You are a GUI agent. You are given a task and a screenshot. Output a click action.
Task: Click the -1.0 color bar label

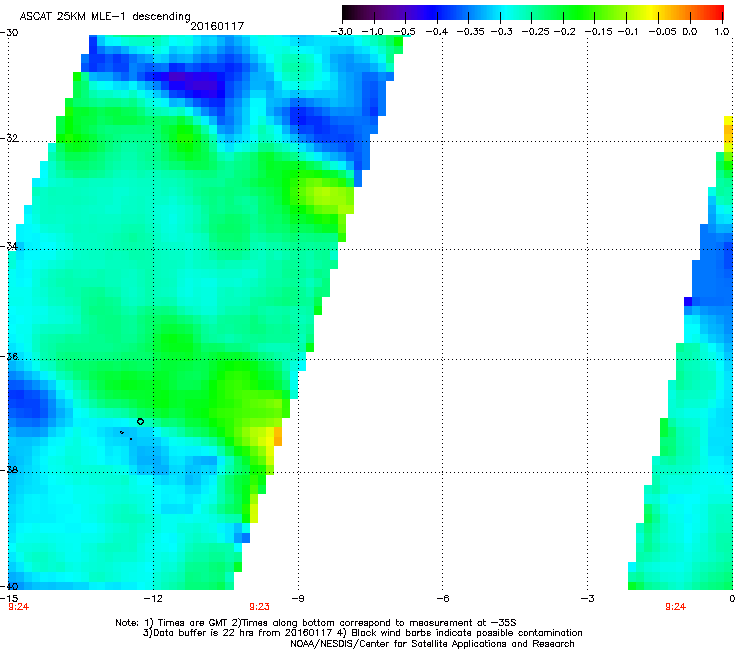[373, 32]
